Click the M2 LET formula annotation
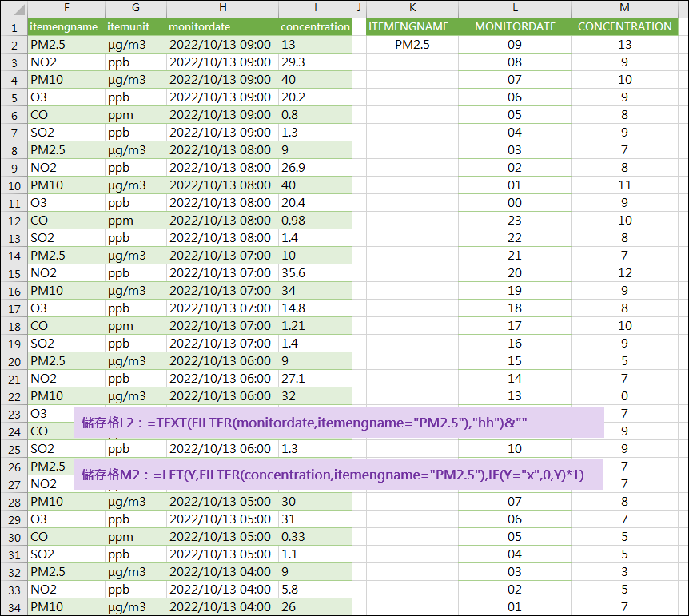The image size is (689, 616). (338, 475)
